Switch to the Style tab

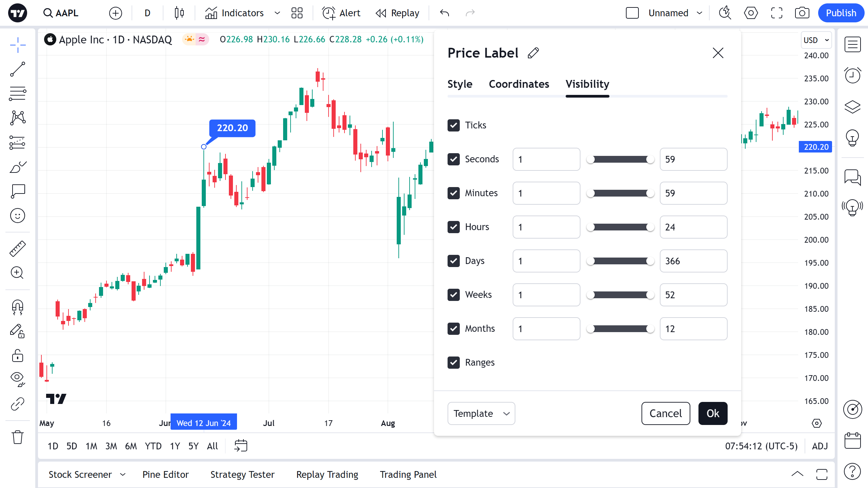460,84
